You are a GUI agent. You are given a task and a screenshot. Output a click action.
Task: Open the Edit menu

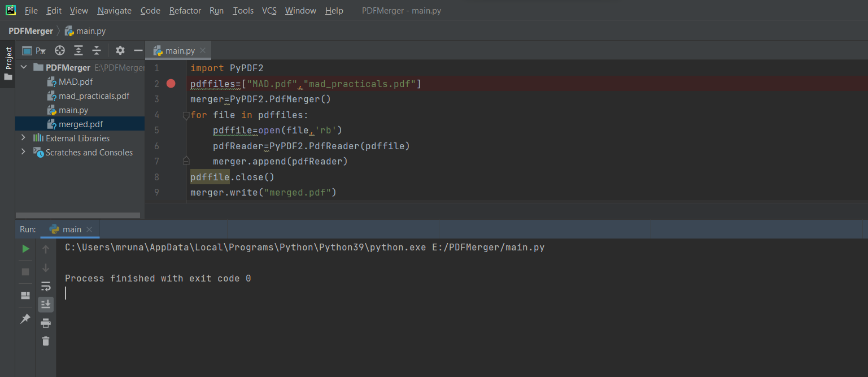tap(54, 11)
